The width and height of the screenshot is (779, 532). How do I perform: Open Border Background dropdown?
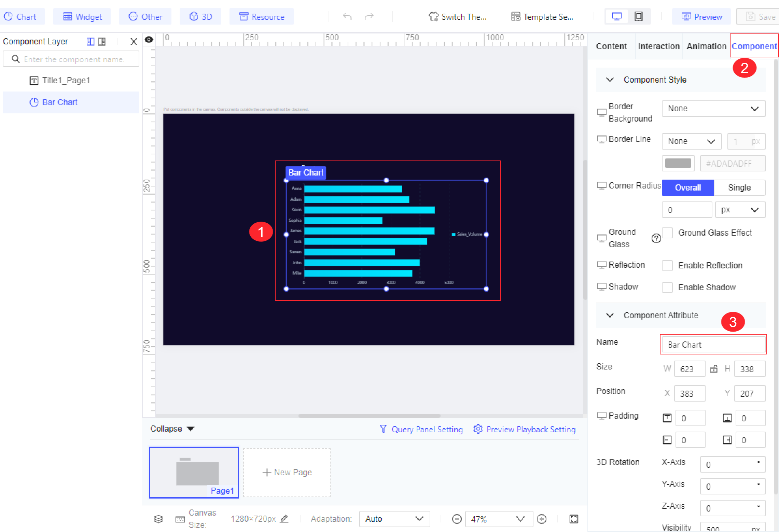click(x=713, y=109)
